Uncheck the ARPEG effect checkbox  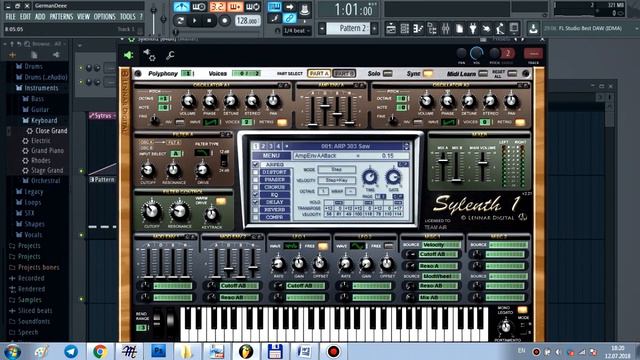[256, 164]
